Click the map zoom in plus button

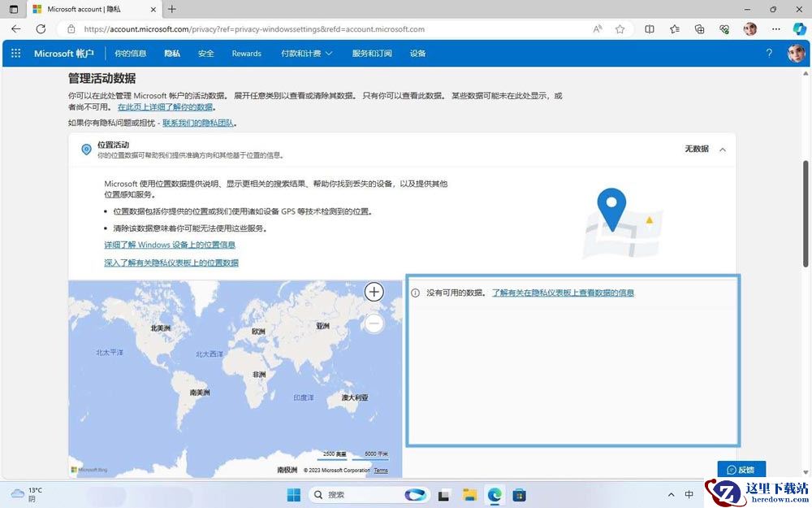(374, 292)
